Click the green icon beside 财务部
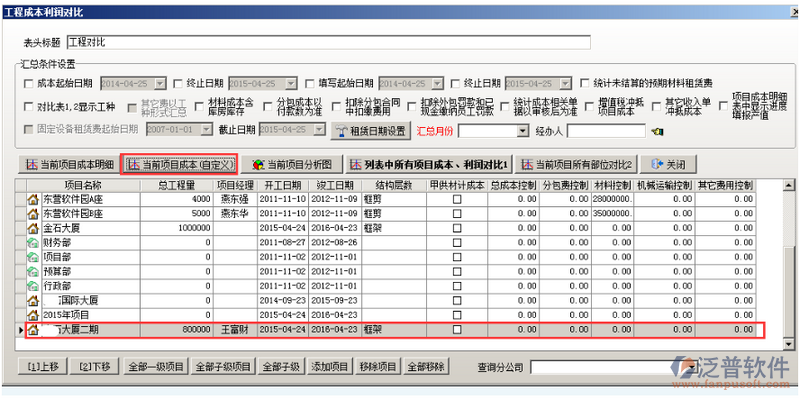The width and height of the screenshot is (800, 400). [32, 242]
